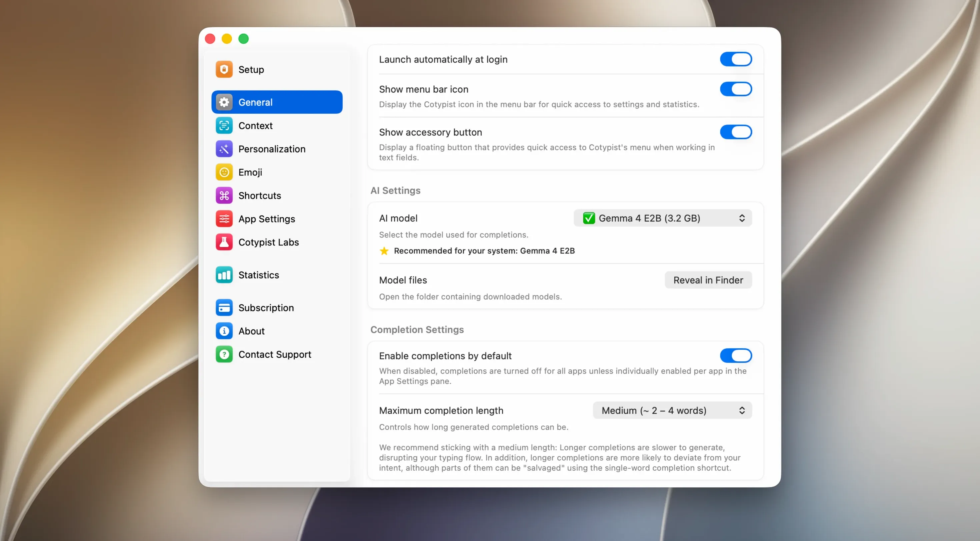Click the yellow Emoji smiley icon
Image resolution: width=980 pixels, height=541 pixels.
pyautogui.click(x=224, y=172)
